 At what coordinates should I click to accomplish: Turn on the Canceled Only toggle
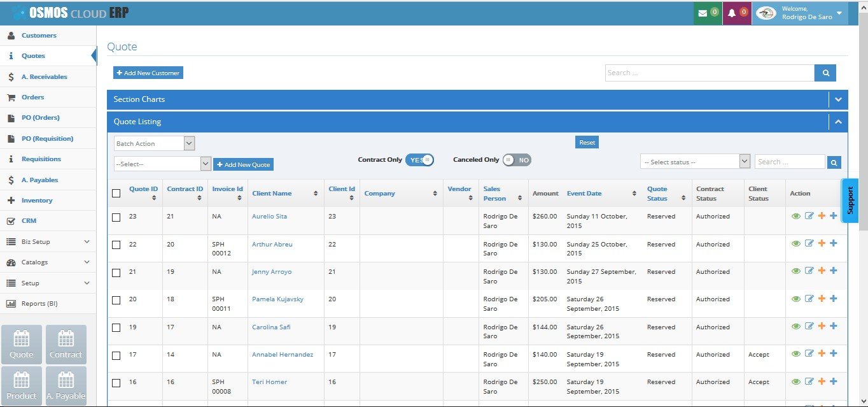pos(517,160)
